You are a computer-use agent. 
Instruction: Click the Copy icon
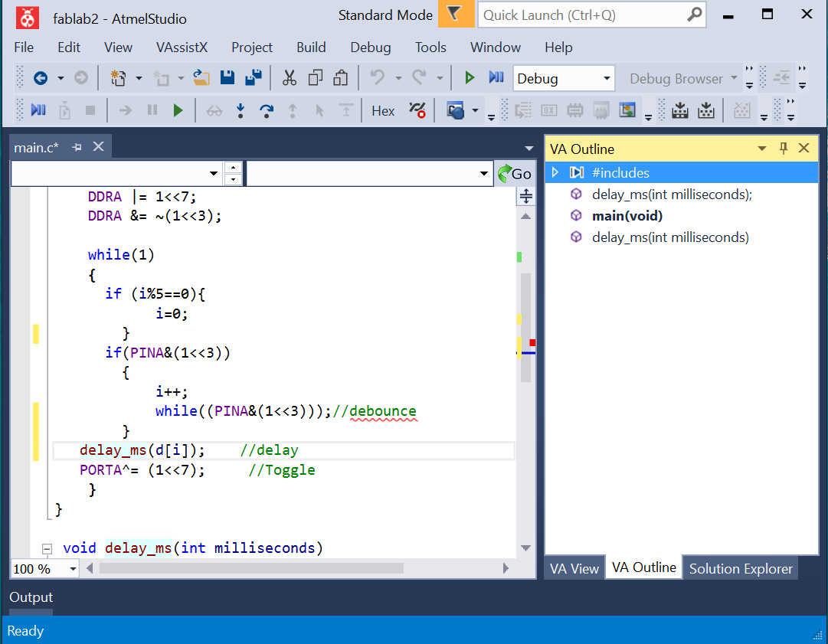[x=316, y=78]
